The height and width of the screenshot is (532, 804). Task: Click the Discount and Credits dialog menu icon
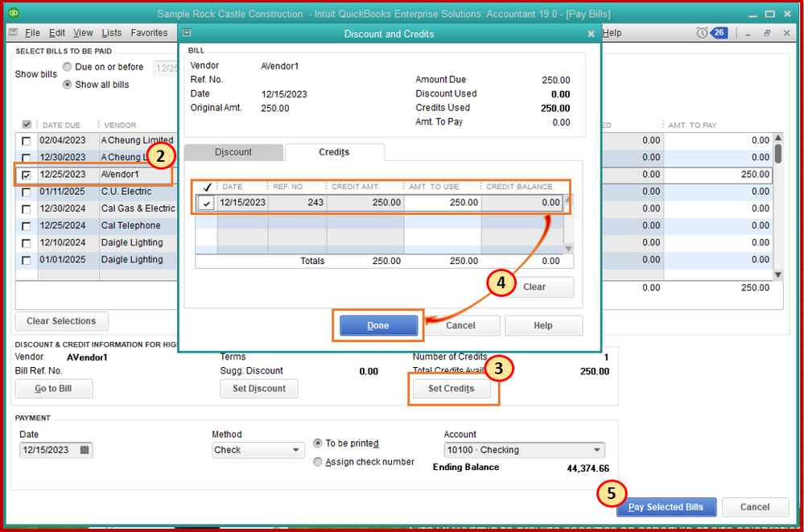pyautogui.click(x=187, y=34)
